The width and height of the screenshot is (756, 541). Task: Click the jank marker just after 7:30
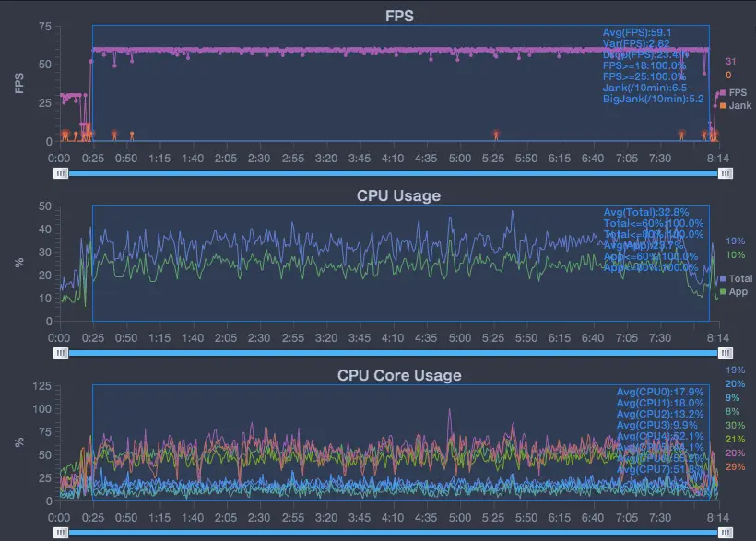point(682,135)
